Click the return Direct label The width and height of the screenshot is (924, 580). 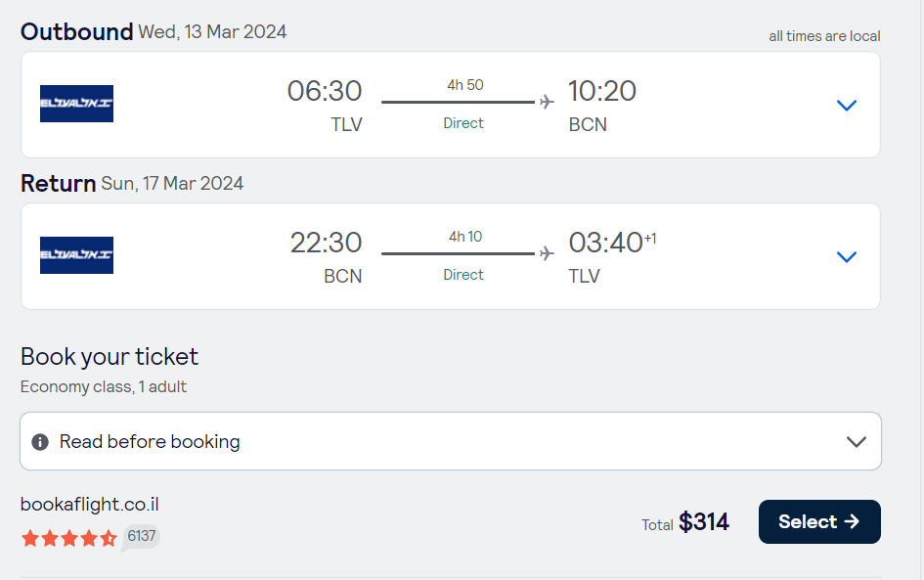(463, 275)
